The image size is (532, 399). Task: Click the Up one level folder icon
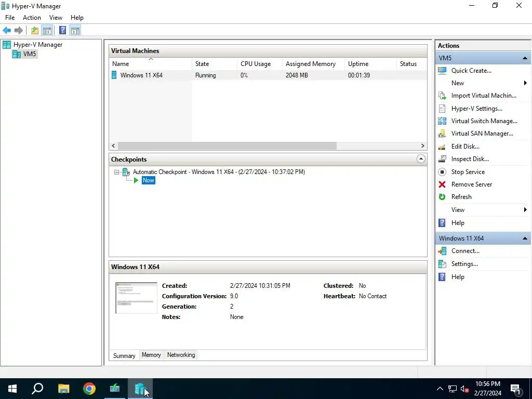pyautogui.click(x=35, y=31)
